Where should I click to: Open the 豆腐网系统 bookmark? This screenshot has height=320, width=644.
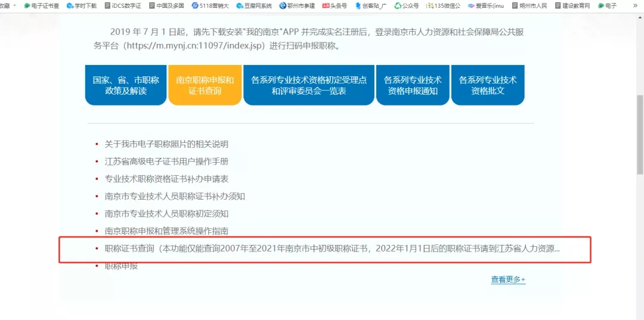click(x=254, y=6)
